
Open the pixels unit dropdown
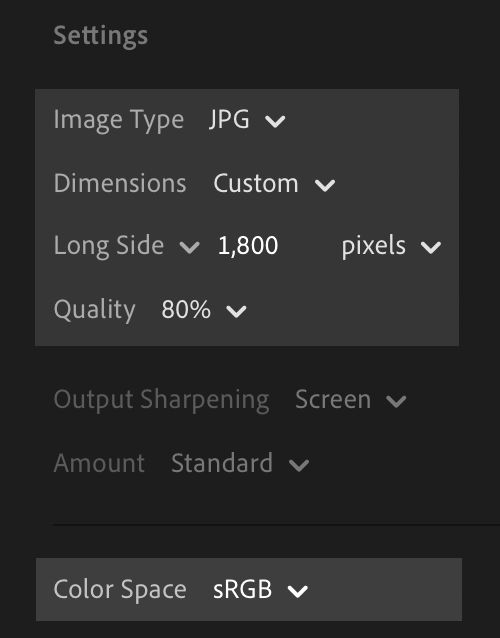pos(391,246)
